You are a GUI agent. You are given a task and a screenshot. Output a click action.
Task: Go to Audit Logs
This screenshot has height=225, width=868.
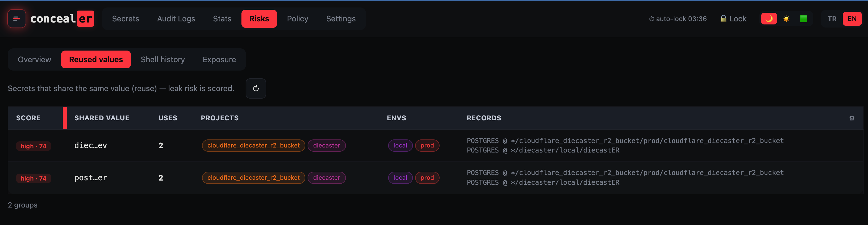coord(176,19)
